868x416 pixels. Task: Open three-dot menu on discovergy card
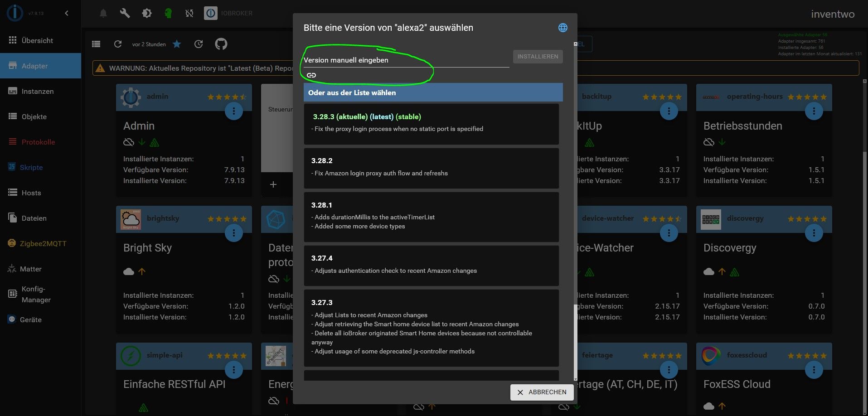[x=814, y=233]
